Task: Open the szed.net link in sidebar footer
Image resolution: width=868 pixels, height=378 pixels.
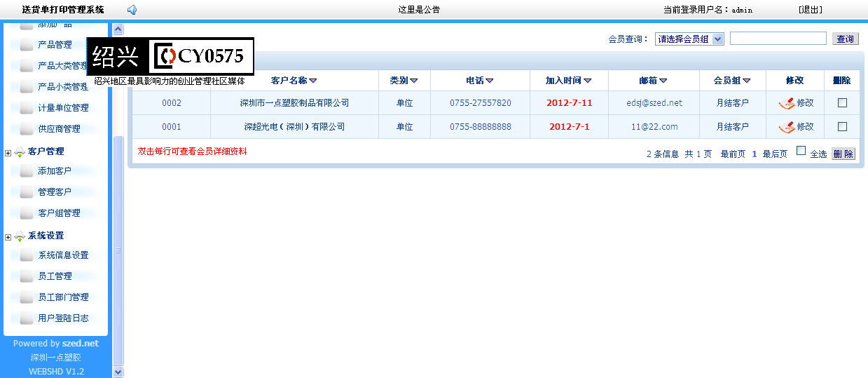Action: tap(81, 344)
